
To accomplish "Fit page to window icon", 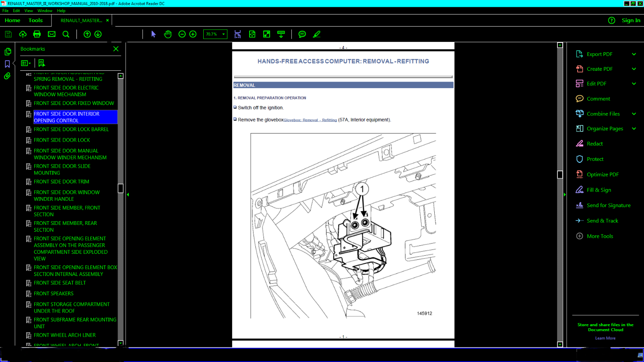I will [252, 34].
